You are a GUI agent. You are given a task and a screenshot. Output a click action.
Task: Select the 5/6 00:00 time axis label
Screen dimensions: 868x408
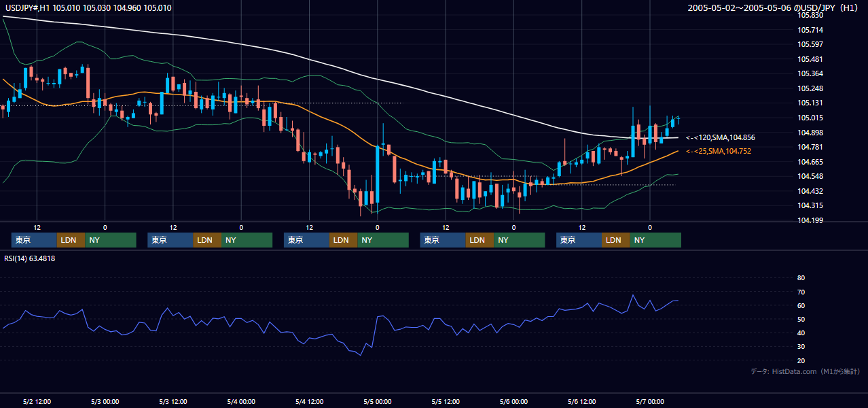514,401
